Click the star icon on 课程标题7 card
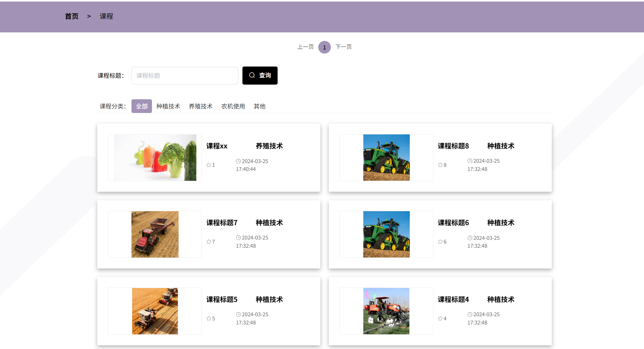 click(209, 242)
